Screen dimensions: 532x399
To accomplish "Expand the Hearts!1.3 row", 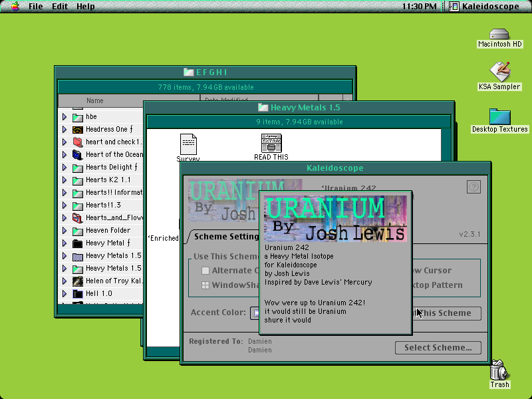I will coord(65,205).
